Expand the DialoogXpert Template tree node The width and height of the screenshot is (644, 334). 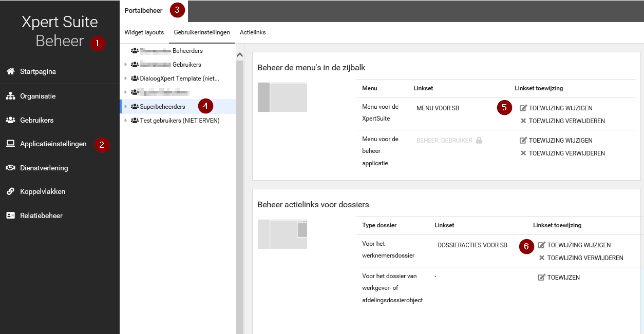[125, 78]
